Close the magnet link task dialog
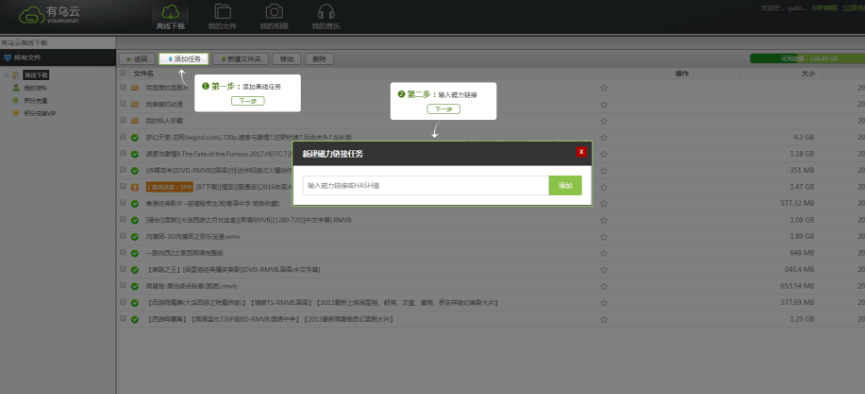 [581, 152]
